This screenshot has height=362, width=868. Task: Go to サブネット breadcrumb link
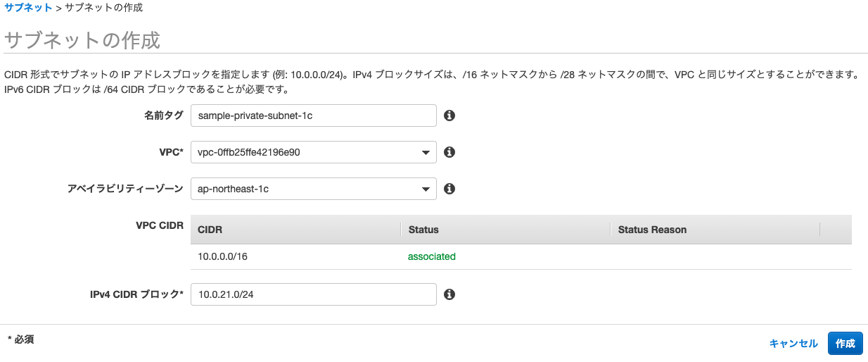click(28, 8)
